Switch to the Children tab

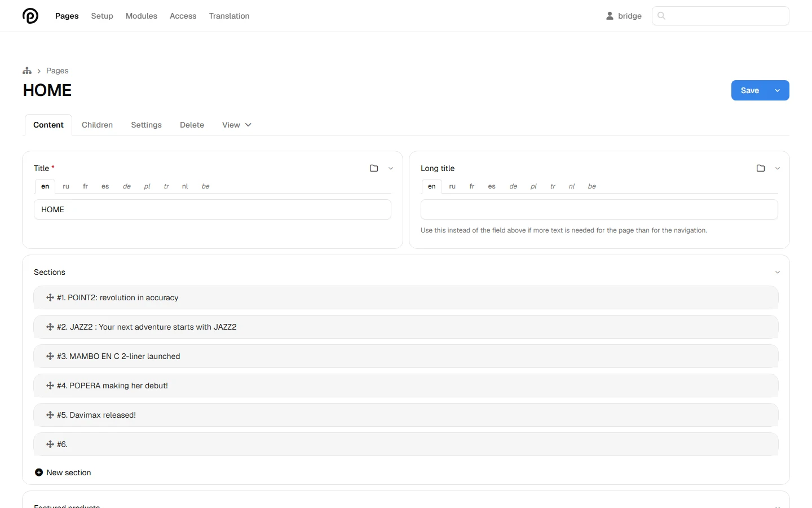(x=97, y=125)
